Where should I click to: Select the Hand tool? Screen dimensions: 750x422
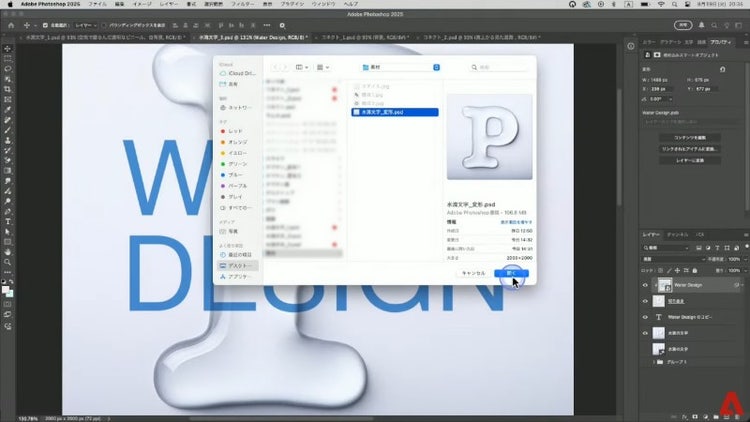(8, 252)
